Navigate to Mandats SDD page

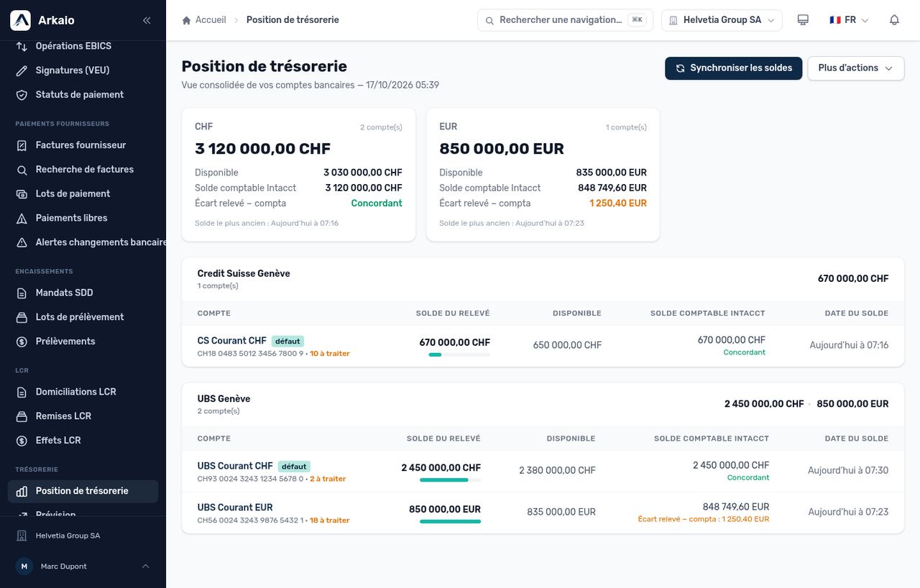[x=83, y=293]
